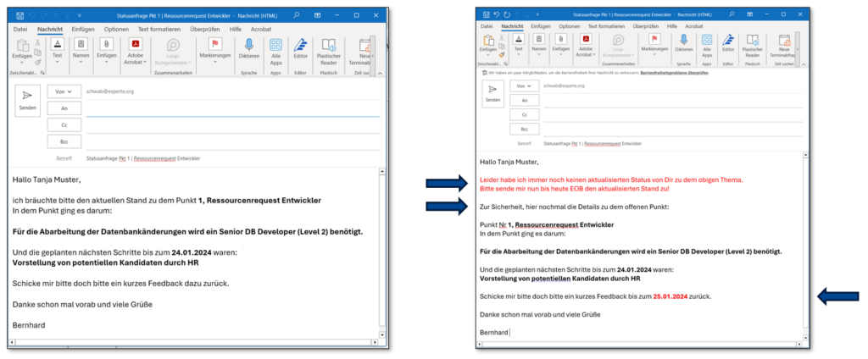
Task: Click the Bcc button in left window
Action: coord(64,141)
